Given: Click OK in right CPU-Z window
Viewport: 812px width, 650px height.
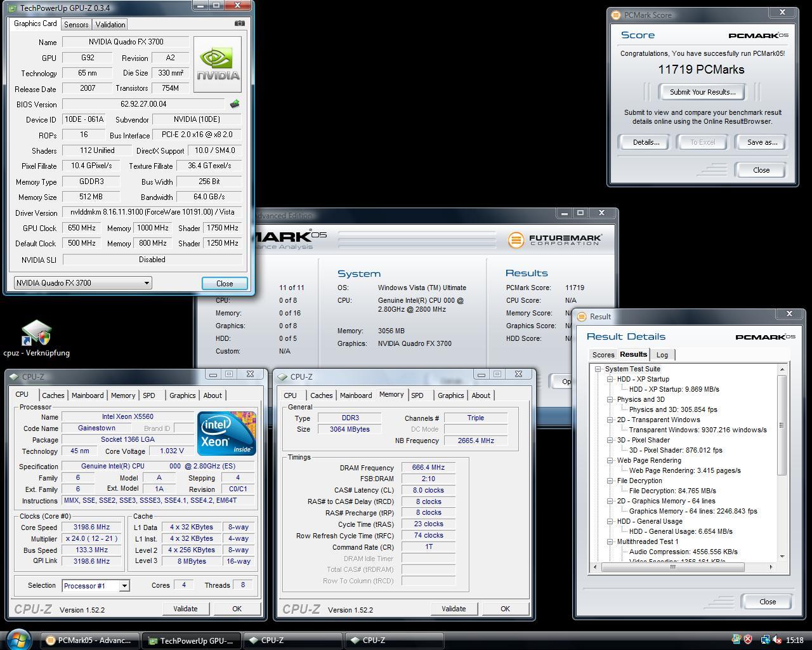Looking at the screenshot, I should click(505, 609).
